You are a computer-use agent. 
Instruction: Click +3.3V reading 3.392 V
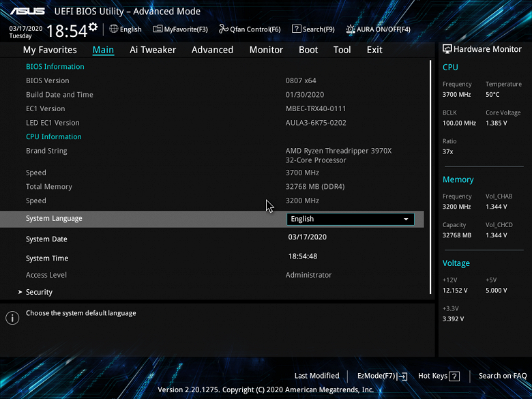pyautogui.click(x=454, y=319)
